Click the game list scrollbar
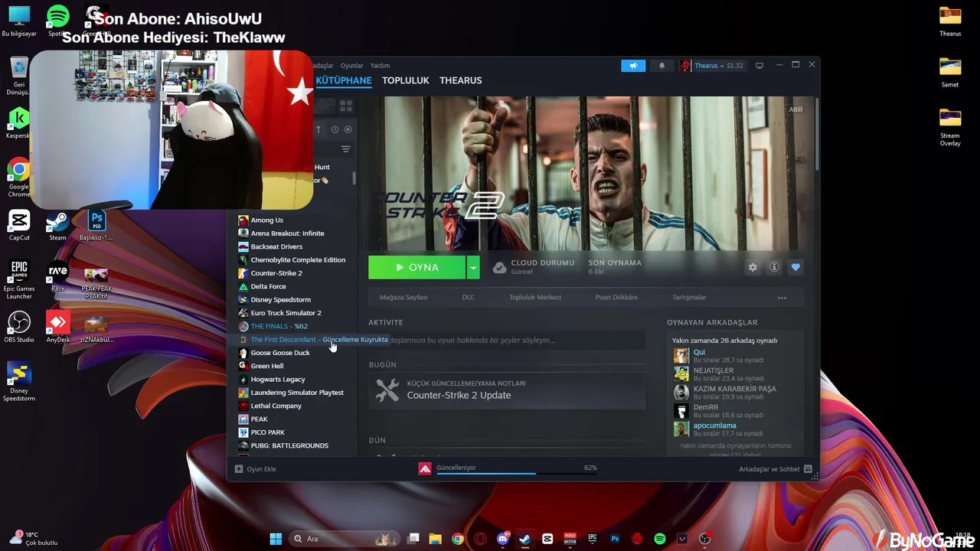The image size is (980, 551). coord(354,178)
